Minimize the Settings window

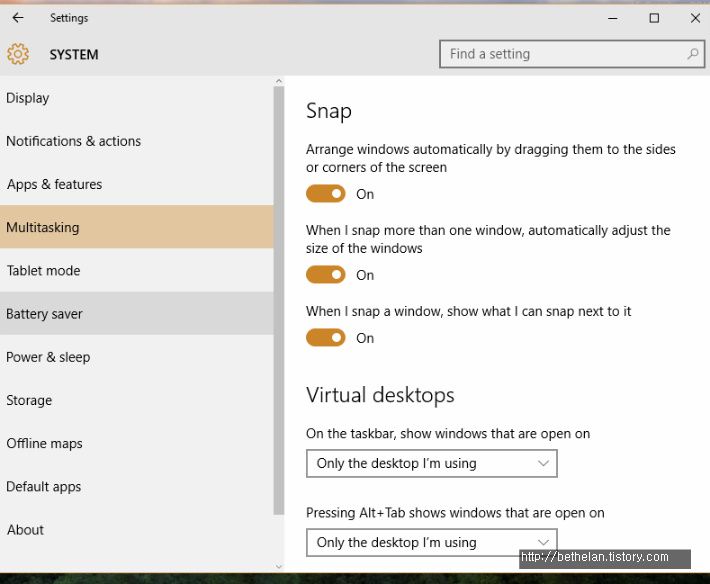tap(612, 19)
